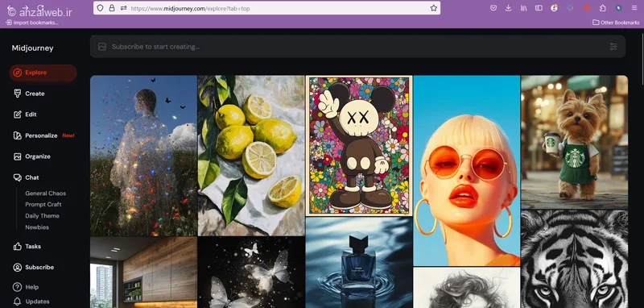This screenshot has width=644, height=308.
Task: Open the sparkling white butterflies image
Action: 251,273
